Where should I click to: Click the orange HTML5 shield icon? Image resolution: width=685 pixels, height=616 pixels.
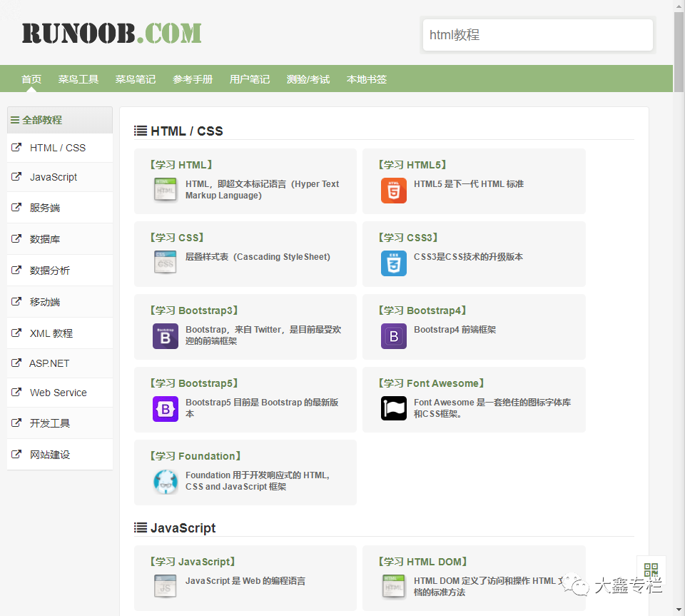[x=394, y=191]
